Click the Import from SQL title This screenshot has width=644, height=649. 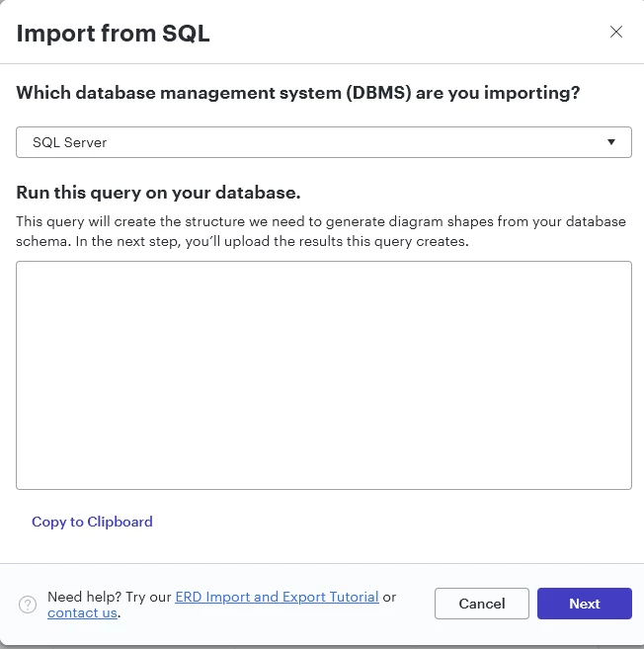tap(113, 34)
